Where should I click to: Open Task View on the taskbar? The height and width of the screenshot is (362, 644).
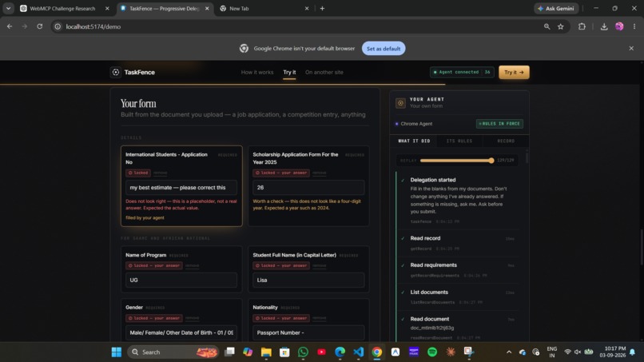coord(229,352)
